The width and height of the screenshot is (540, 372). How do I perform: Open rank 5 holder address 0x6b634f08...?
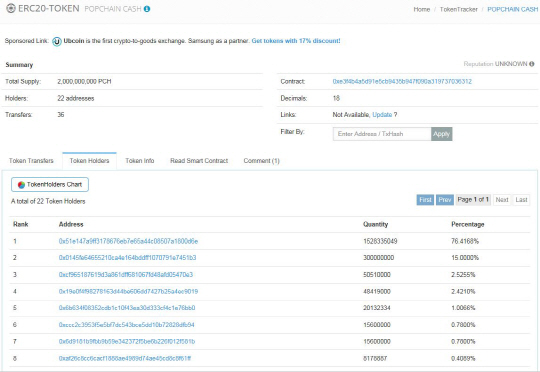(x=127, y=308)
